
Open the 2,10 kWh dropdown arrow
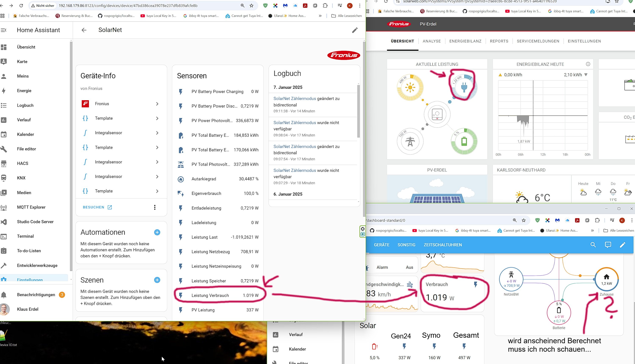[x=586, y=75]
